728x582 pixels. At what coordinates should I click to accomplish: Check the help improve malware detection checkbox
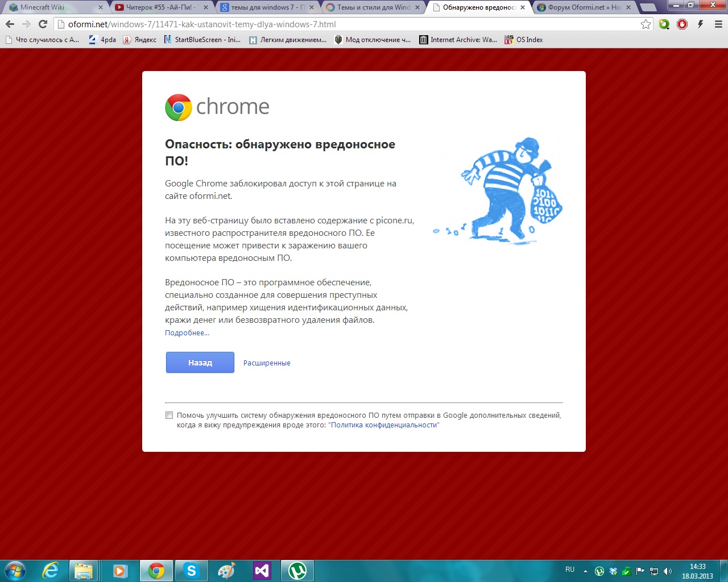(x=169, y=415)
